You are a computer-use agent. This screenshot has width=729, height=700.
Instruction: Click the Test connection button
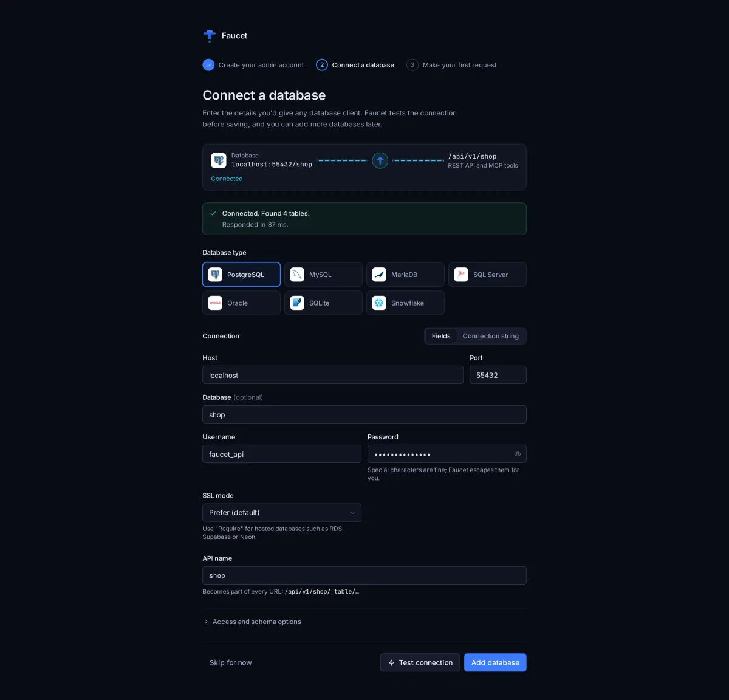(x=420, y=662)
